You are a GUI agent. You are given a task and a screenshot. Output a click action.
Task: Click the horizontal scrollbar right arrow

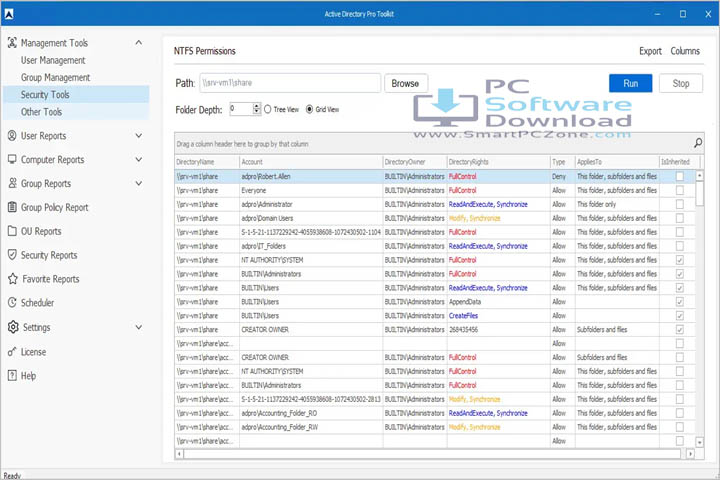click(x=690, y=454)
